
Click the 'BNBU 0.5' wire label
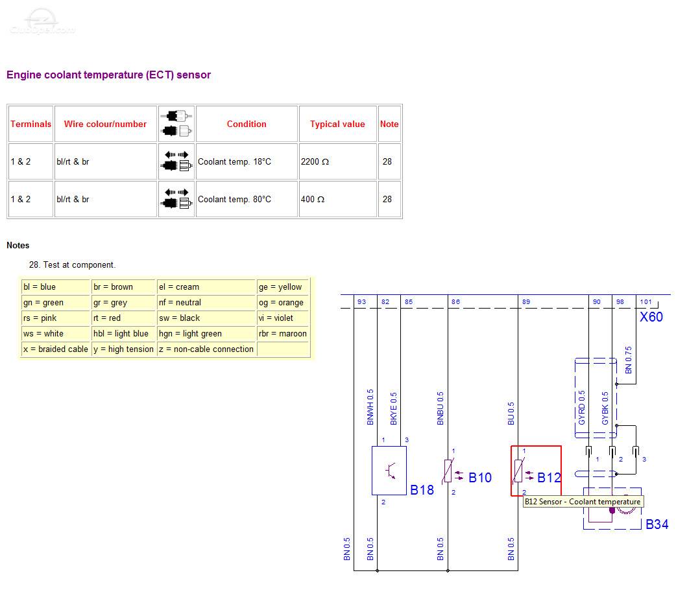pos(441,408)
